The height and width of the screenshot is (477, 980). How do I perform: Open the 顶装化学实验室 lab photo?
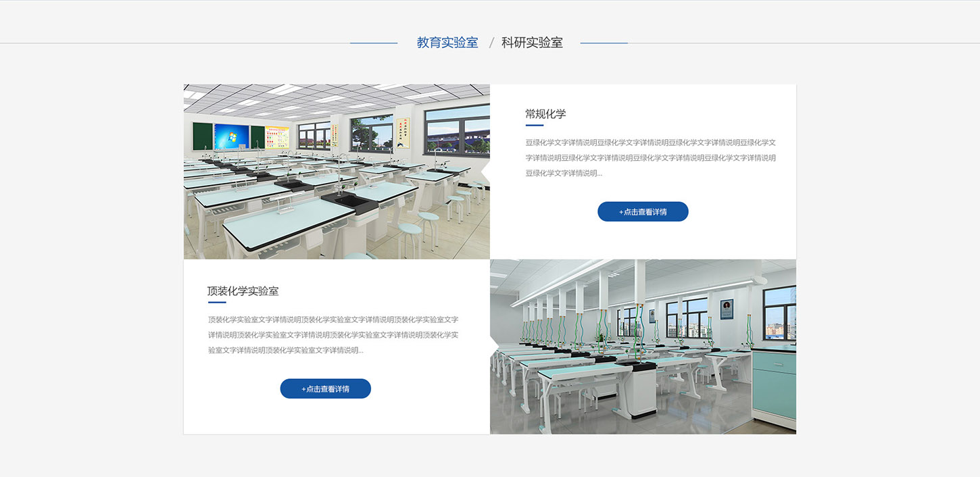pos(643,347)
